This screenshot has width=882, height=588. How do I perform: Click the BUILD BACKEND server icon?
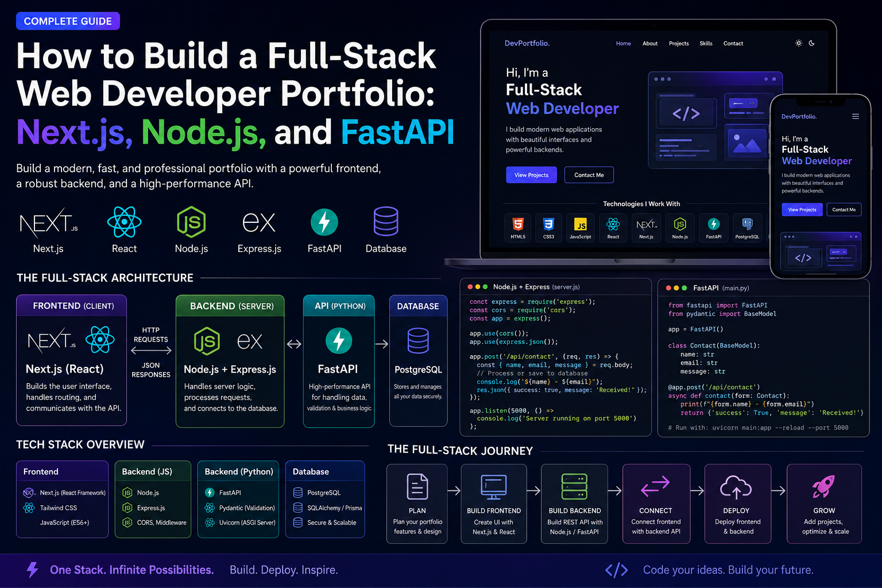(574, 487)
